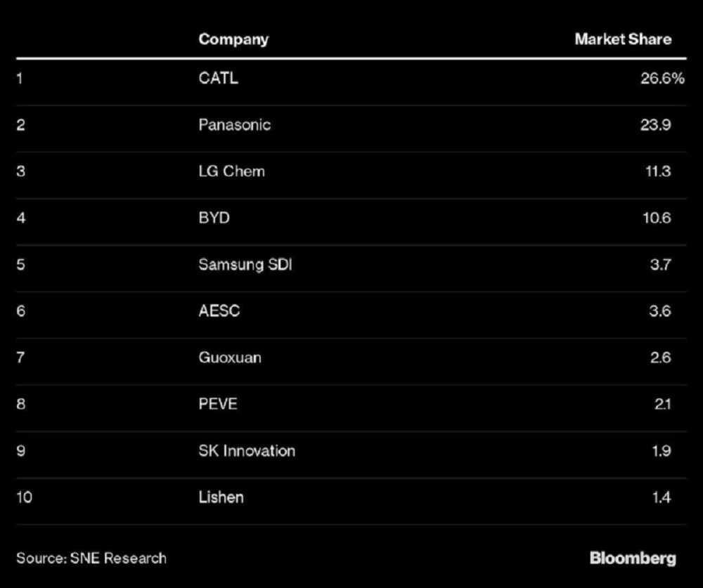Image resolution: width=703 pixels, height=588 pixels.
Task: Select rank number 10 in the table
Action: (25, 497)
